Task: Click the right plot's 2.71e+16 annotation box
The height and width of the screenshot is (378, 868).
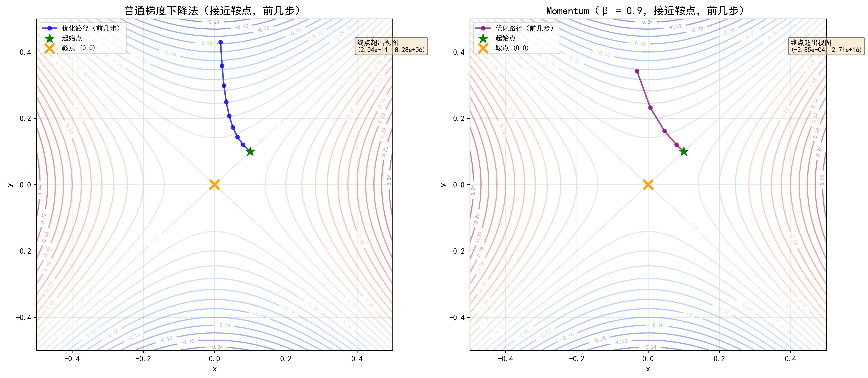Action: pos(826,46)
